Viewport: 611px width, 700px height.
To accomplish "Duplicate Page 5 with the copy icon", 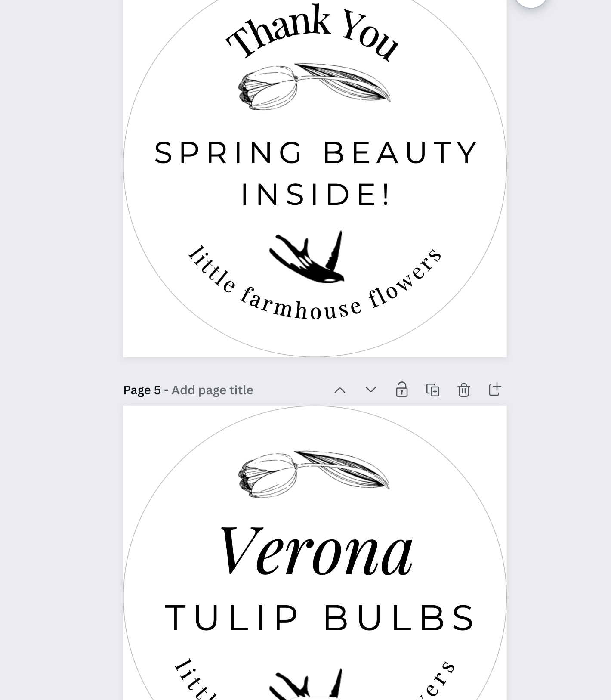I will [x=433, y=390].
